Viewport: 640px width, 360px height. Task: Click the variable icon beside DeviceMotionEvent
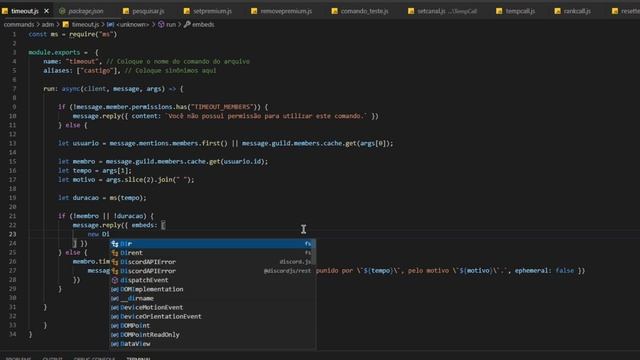(x=115, y=307)
